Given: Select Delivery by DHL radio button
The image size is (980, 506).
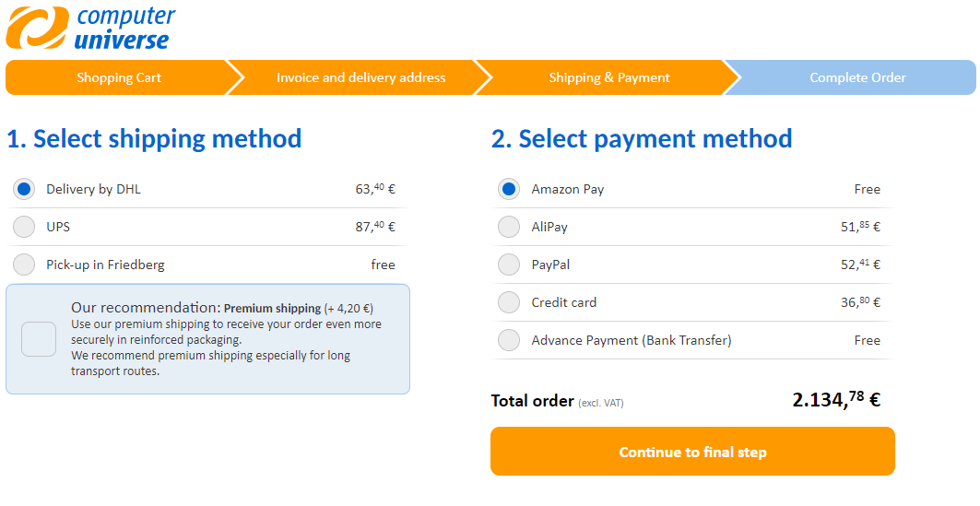Looking at the screenshot, I should 25,189.
